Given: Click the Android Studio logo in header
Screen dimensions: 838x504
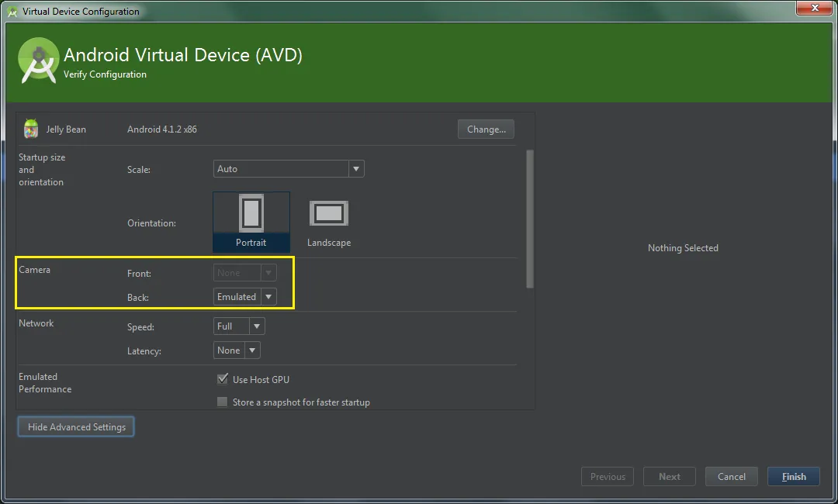Looking at the screenshot, I should point(39,60).
